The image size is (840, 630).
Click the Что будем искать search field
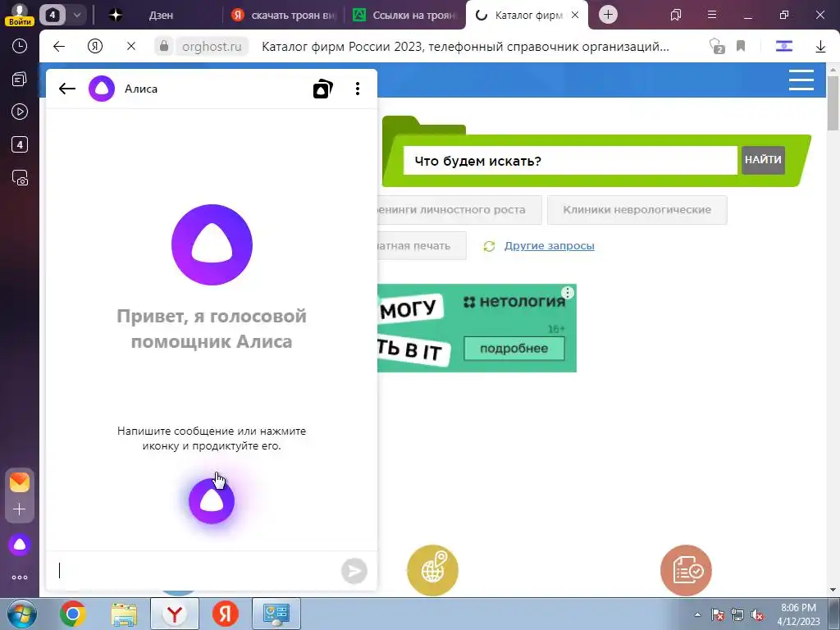tap(570, 161)
